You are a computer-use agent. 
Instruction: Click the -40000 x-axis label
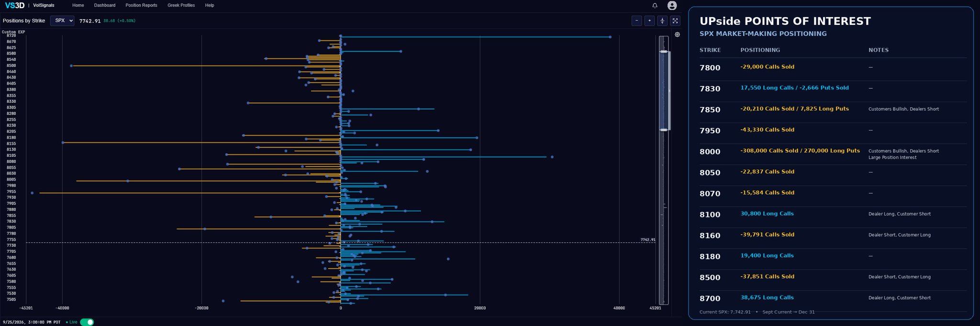(x=62, y=308)
